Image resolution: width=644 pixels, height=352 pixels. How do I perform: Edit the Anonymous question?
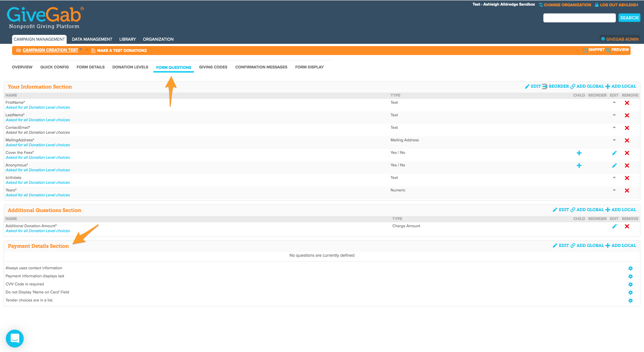[614, 165]
